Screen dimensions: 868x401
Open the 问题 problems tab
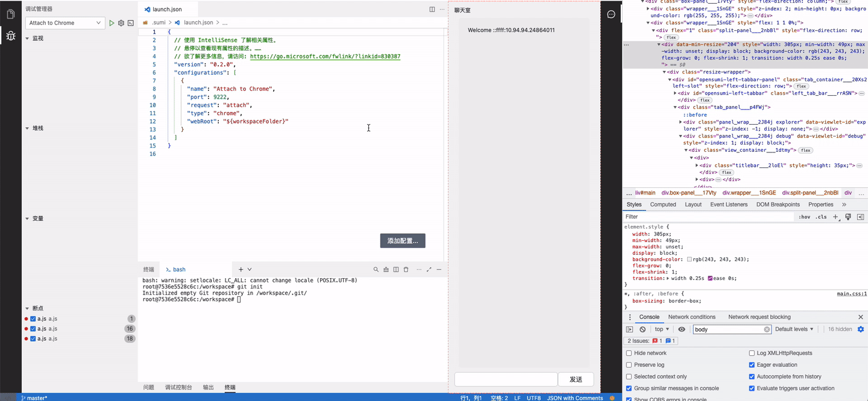pyautogui.click(x=148, y=387)
